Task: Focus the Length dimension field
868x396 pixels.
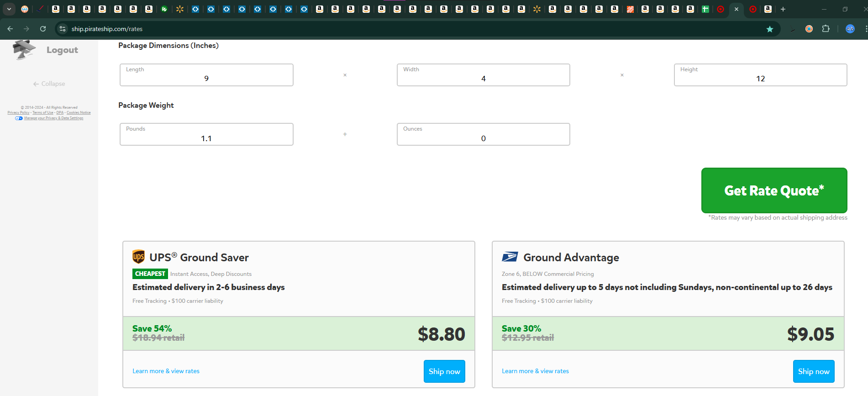Action: [x=206, y=75]
